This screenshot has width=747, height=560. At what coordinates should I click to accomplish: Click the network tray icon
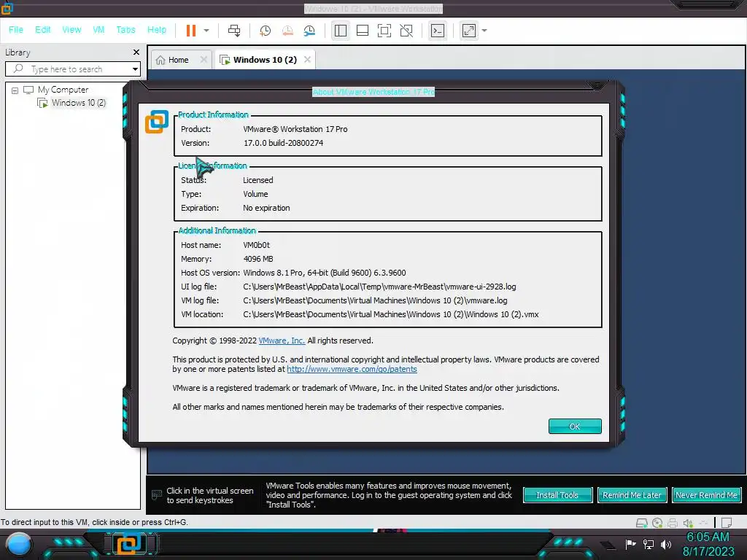click(648, 544)
